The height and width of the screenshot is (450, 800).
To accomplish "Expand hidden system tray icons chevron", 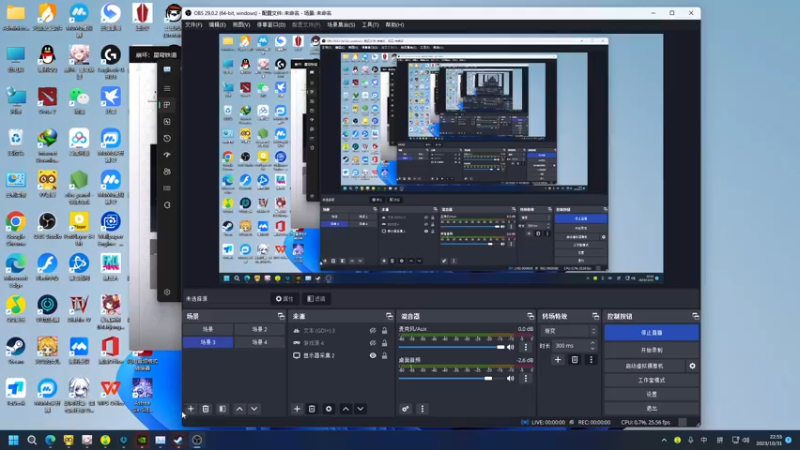I will 664,440.
